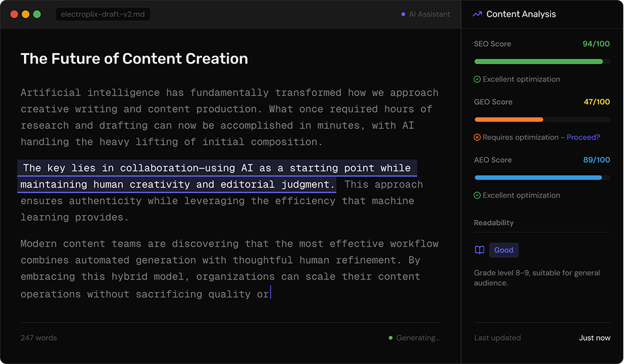Click the highlighted sentence starting The key lies
The image size is (624, 364).
point(217,176)
